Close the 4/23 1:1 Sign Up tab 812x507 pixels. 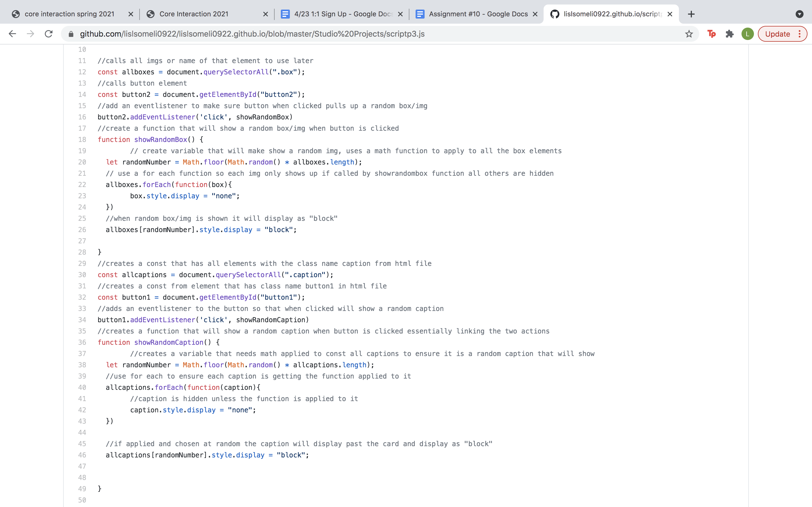coord(400,14)
